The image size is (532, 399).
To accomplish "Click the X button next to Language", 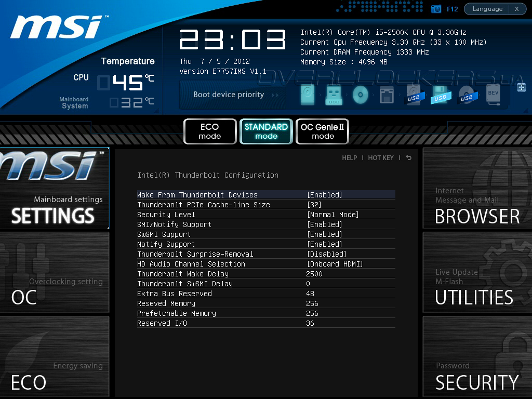I will (x=517, y=9).
